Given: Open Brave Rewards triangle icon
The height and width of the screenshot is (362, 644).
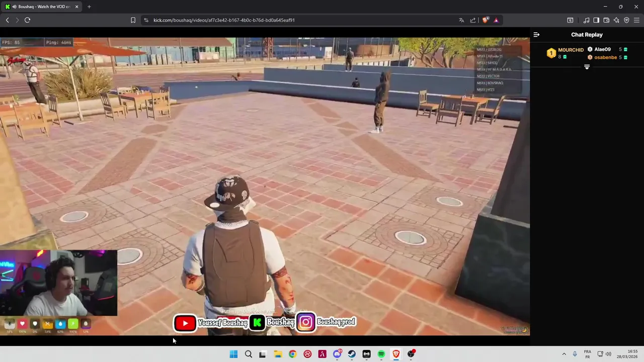Looking at the screenshot, I should click(496, 20).
